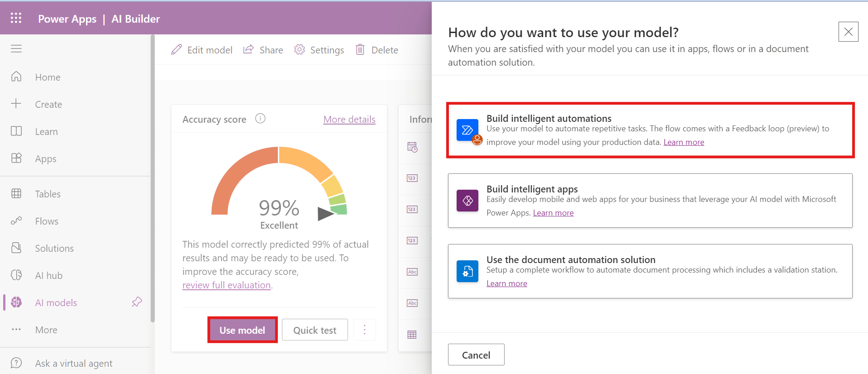Click the Build intelligent apps purple icon

coord(467,201)
